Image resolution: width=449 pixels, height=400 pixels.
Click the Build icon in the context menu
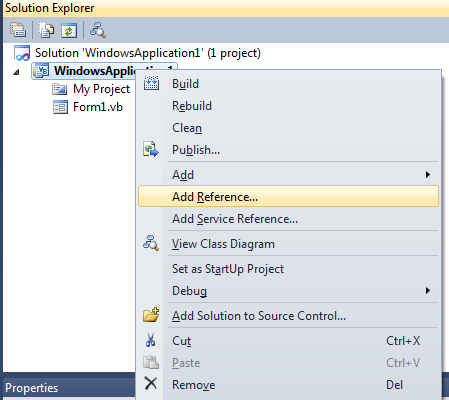tap(151, 83)
